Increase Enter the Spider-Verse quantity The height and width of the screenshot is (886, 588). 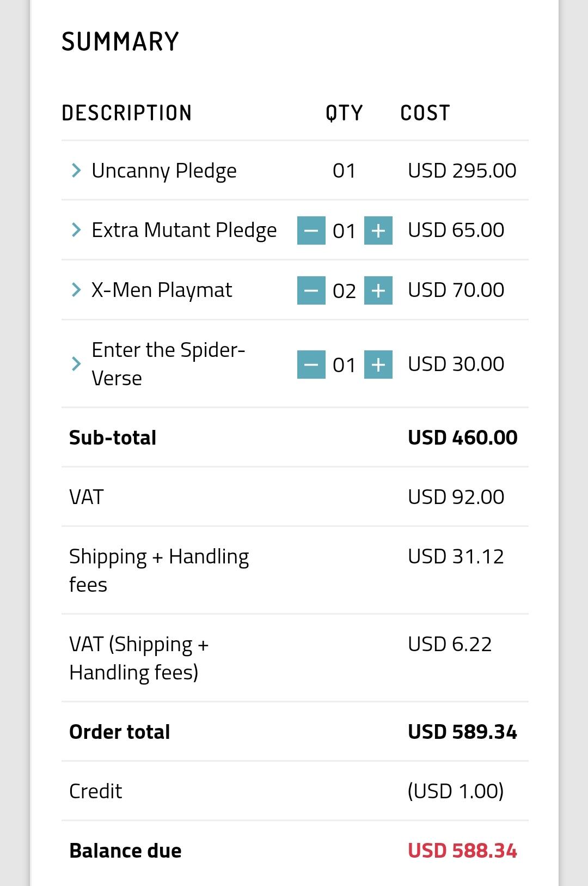[x=378, y=364]
